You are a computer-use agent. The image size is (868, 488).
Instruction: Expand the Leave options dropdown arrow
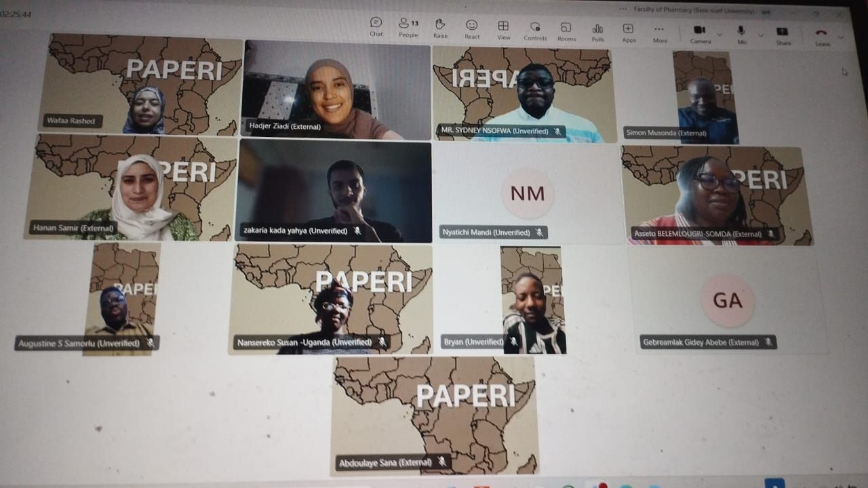pyautogui.click(x=841, y=37)
